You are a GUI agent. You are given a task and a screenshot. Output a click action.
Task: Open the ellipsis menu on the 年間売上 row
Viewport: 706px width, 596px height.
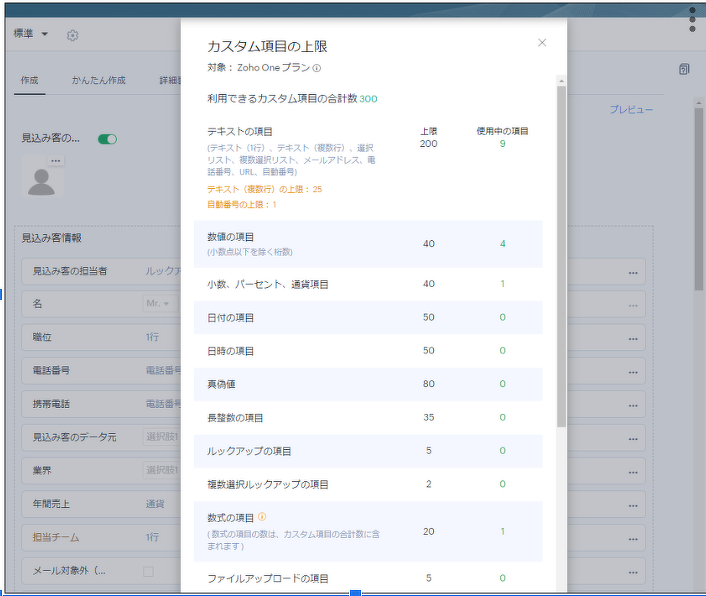632,504
